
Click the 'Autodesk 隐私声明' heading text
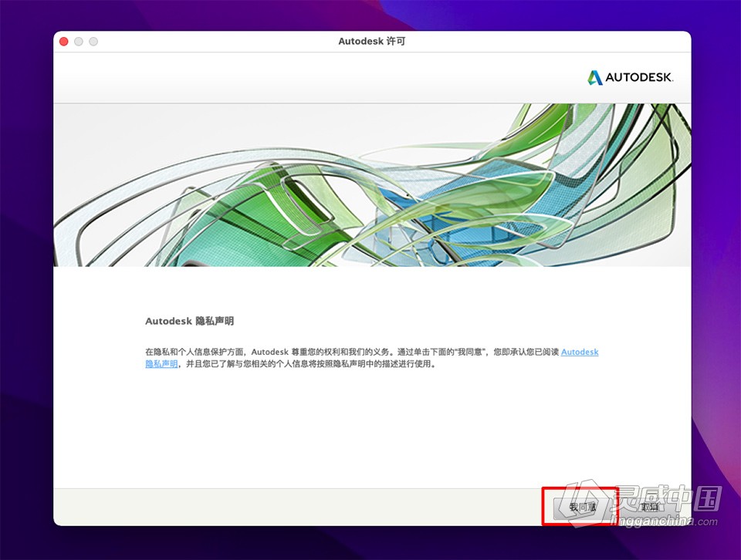(x=190, y=321)
